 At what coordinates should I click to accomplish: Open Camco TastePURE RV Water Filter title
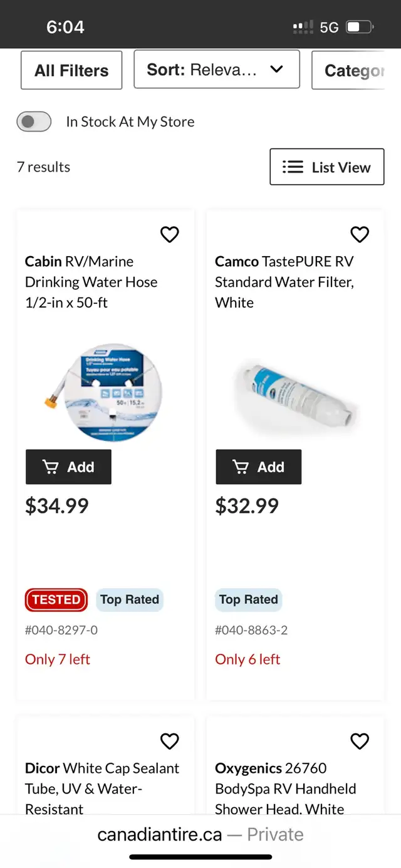tap(284, 282)
